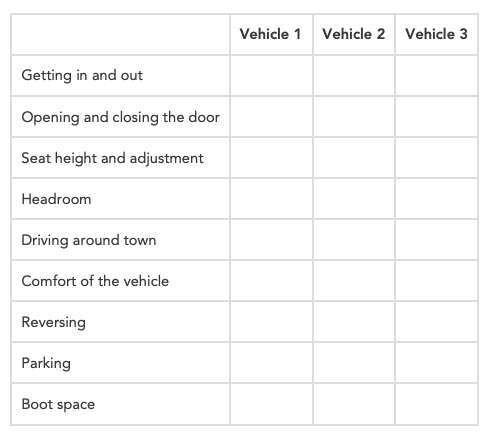Click Vehicle 3 cell for Driving around town
496x438 pixels.
coord(436,240)
